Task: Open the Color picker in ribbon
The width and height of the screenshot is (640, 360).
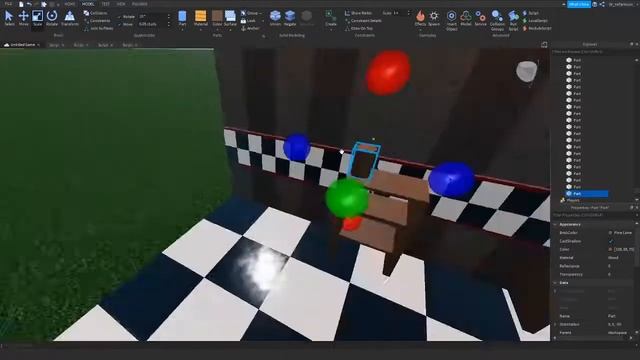Action: [217, 17]
